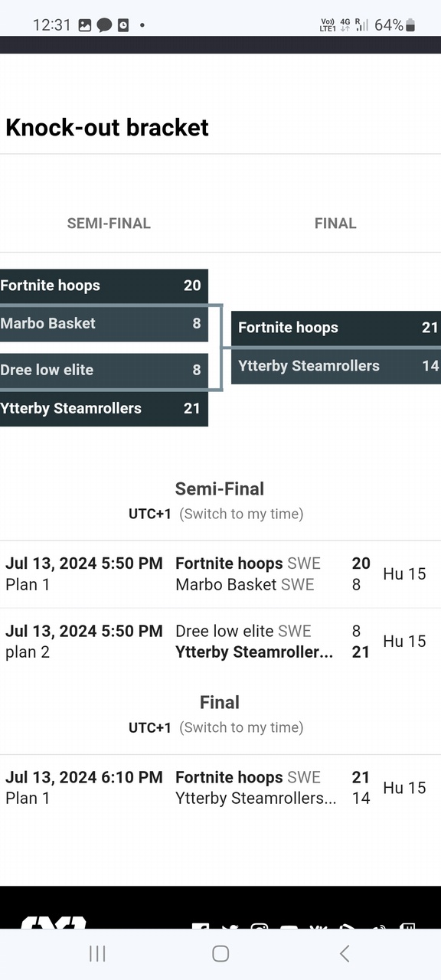Viewport: 441px width, 980px height.
Task: Open Ytterby Steamrollers final bracket entry scoring 14
Action: click(336, 366)
